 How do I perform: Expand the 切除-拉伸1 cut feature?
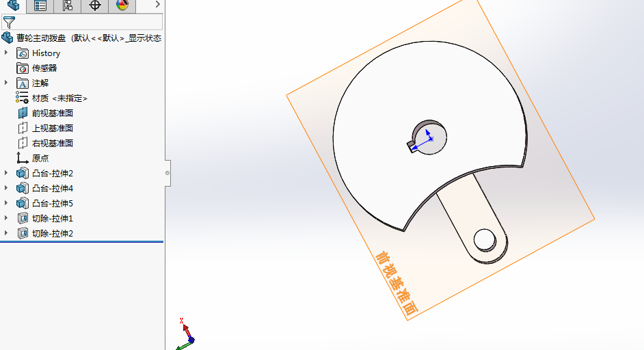5,217
